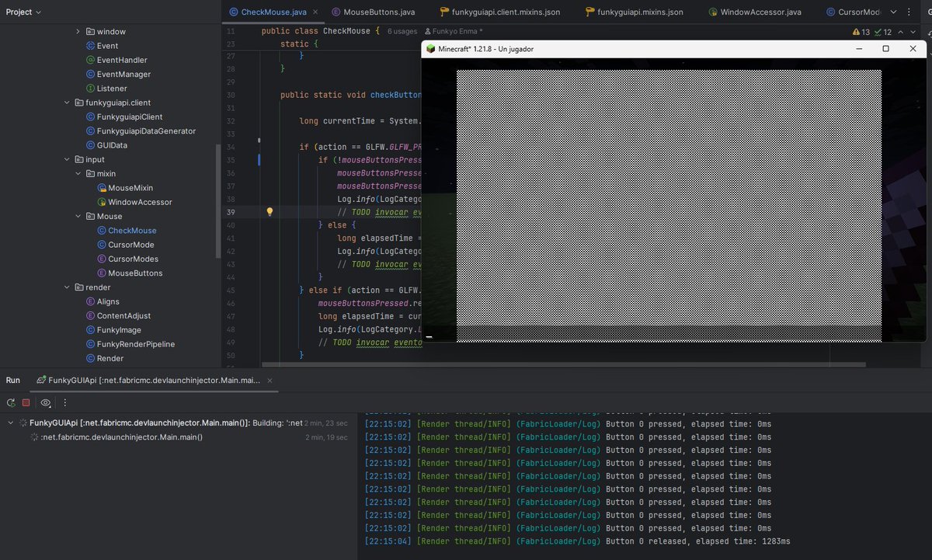This screenshot has width=932, height=560.
Task: Stop the running FunkyGUIApi process
Action: [26, 402]
